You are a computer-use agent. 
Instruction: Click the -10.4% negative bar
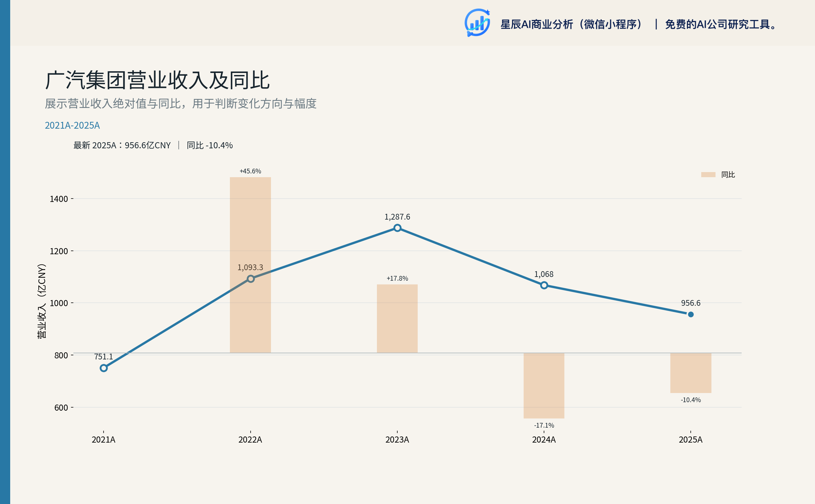pyautogui.click(x=691, y=373)
